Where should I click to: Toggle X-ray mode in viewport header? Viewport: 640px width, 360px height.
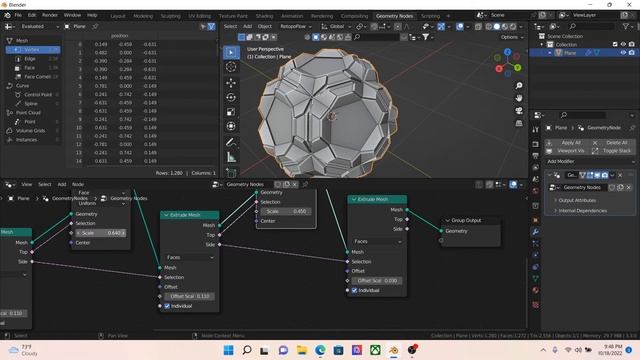[478, 27]
